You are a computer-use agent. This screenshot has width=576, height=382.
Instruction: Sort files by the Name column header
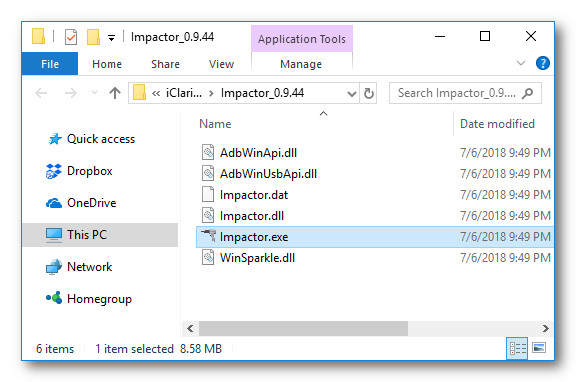[215, 124]
